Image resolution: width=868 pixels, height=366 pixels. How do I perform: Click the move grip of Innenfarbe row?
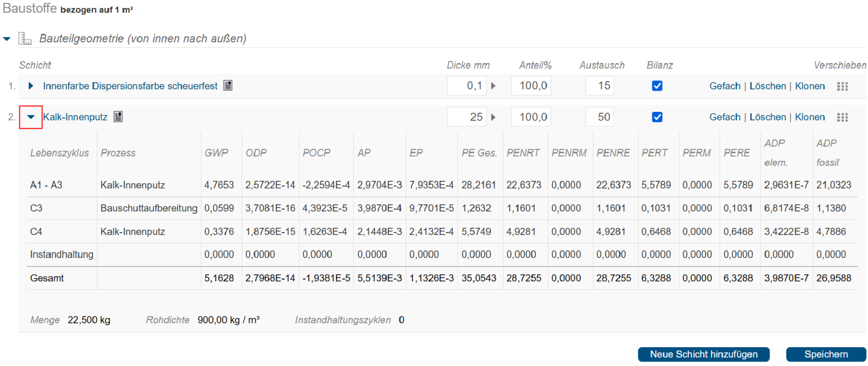[842, 86]
